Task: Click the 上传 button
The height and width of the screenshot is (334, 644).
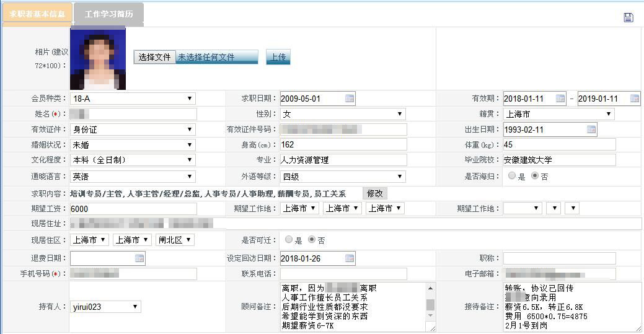Action: click(x=278, y=57)
